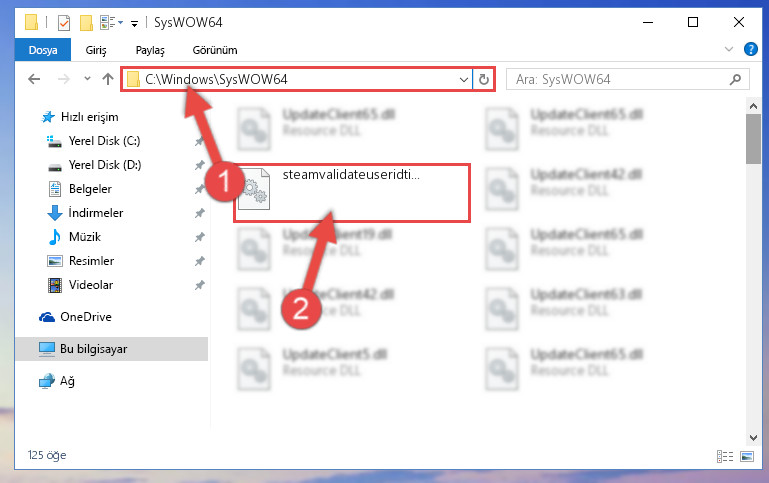Unpin Yerel Disk (C:) from quick access
Viewport: 769px width, 483px height.
199,141
